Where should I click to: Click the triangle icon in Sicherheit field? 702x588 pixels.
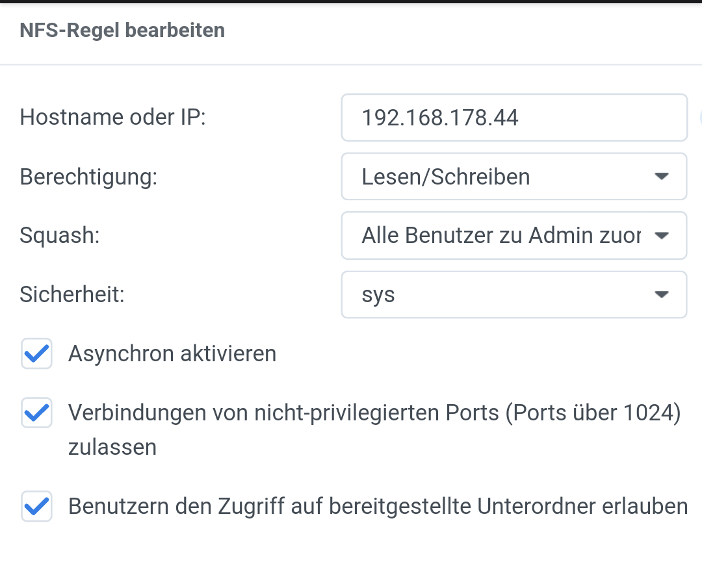661,294
